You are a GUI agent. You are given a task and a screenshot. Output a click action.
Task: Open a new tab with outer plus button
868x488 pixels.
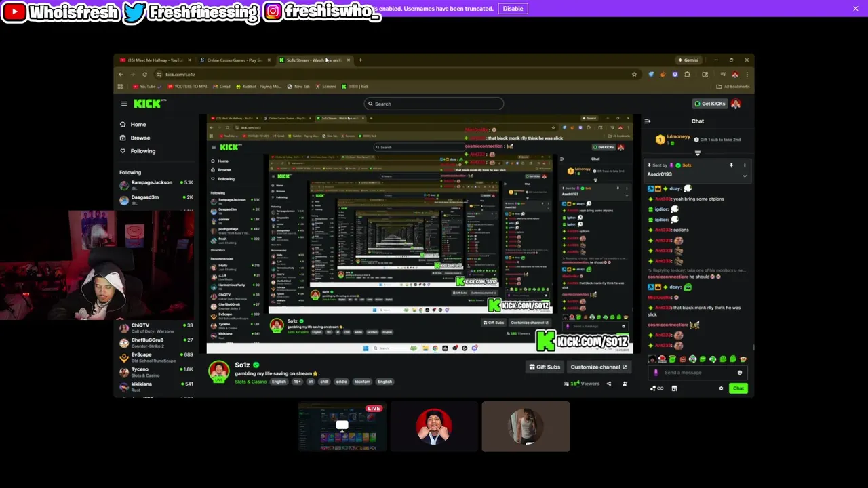[360, 60]
